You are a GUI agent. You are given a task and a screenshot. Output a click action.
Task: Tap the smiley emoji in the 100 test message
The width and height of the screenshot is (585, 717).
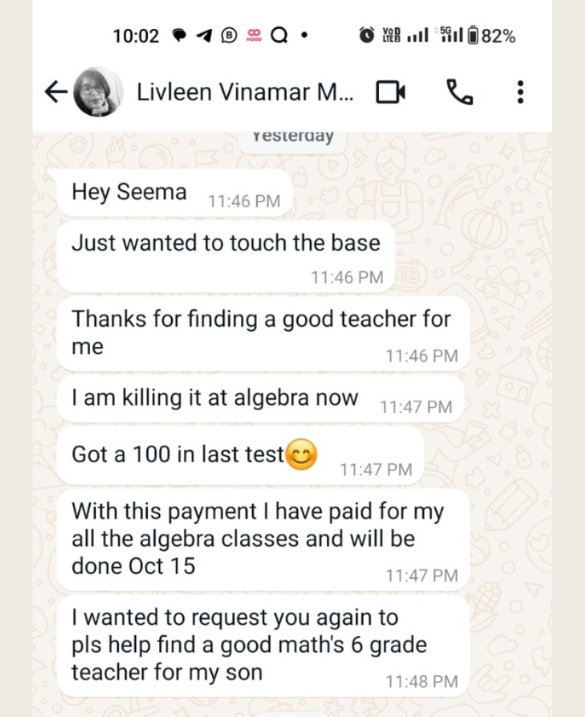pyautogui.click(x=301, y=455)
